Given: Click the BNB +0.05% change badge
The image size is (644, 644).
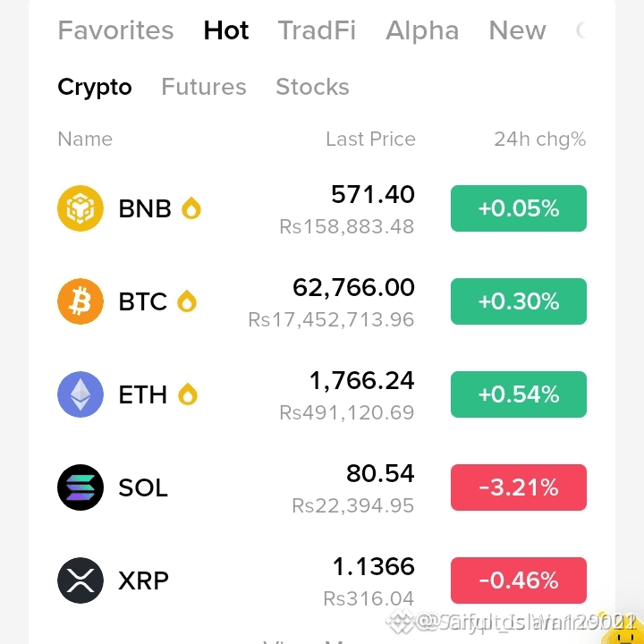Looking at the screenshot, I should pos(518,208).
